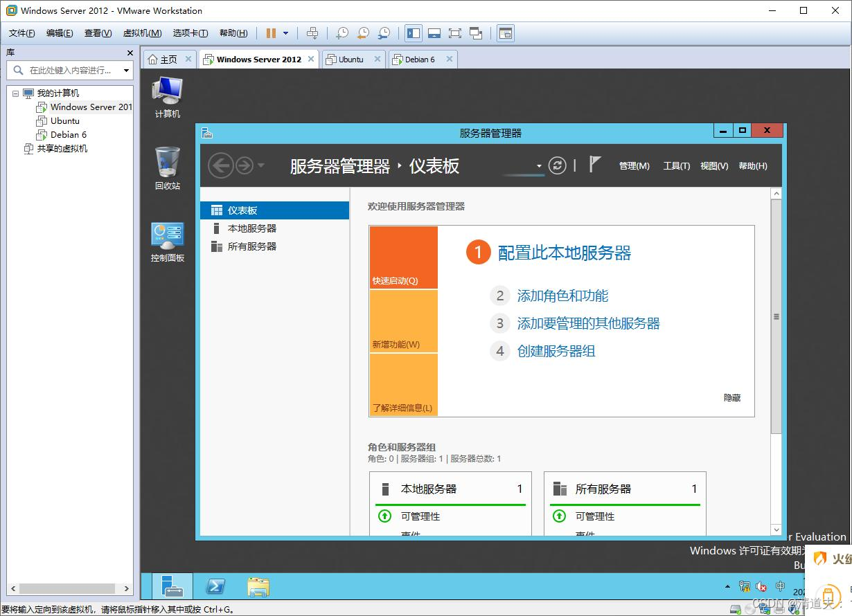The height and width of the screenshot is (616, 852).
Task: Open the 帮助(H) menu in Server Manager
Action: [x=753, y=166]
